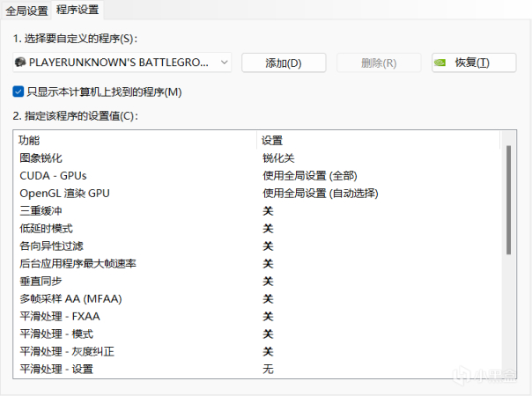Open the PLAYERUNKNOWN'S BATTLEGRO... program dropdown
The height and width of the screenshot is (396, 532).
(122, 62)
